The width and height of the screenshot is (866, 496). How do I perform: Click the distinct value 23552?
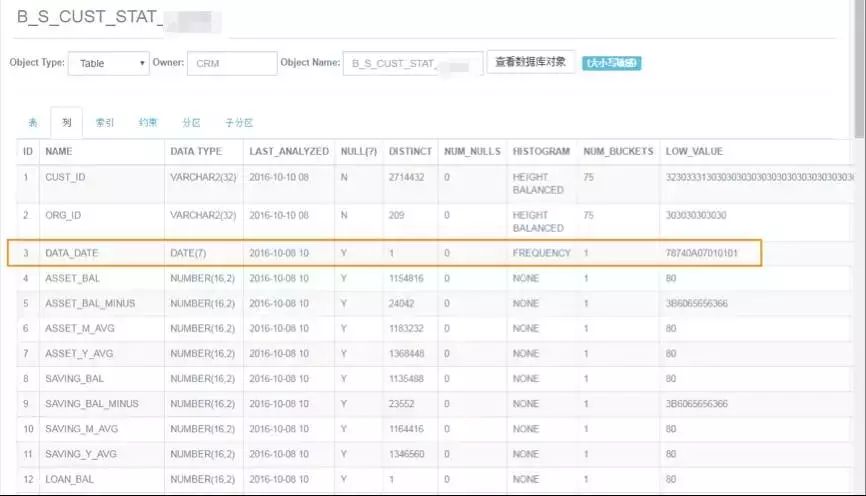pos(402,404)
